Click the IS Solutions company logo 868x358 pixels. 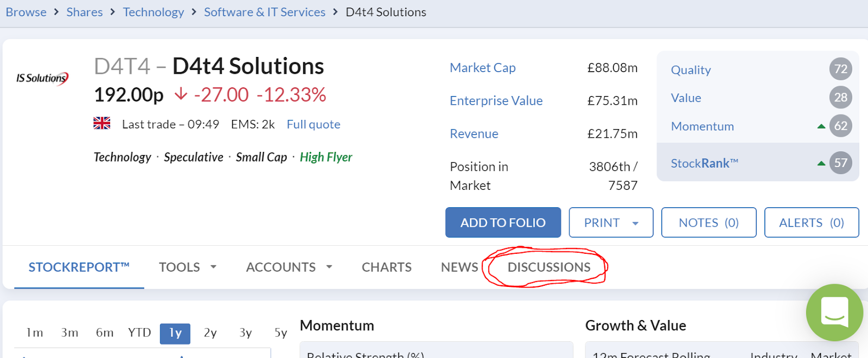click(x=42, y=79)
